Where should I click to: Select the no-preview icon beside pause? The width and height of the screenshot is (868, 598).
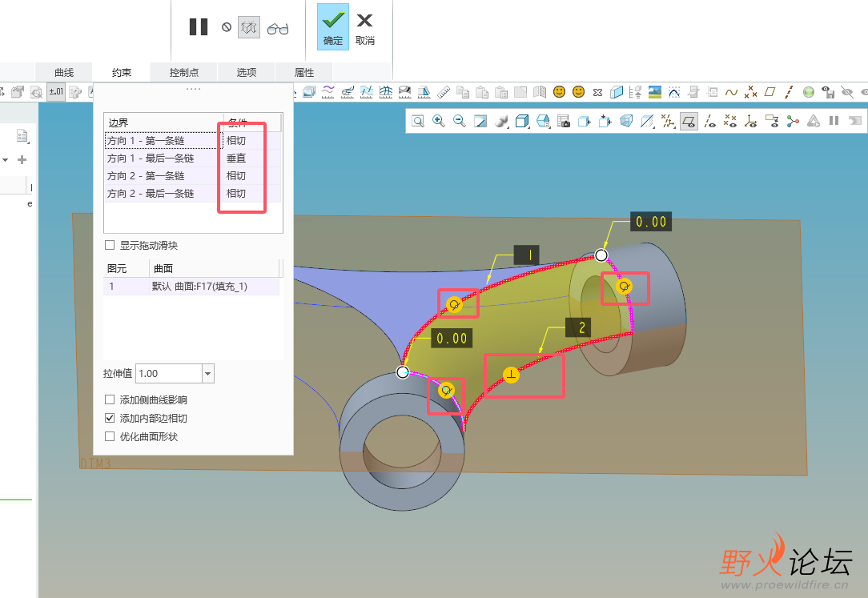[227, 26]
